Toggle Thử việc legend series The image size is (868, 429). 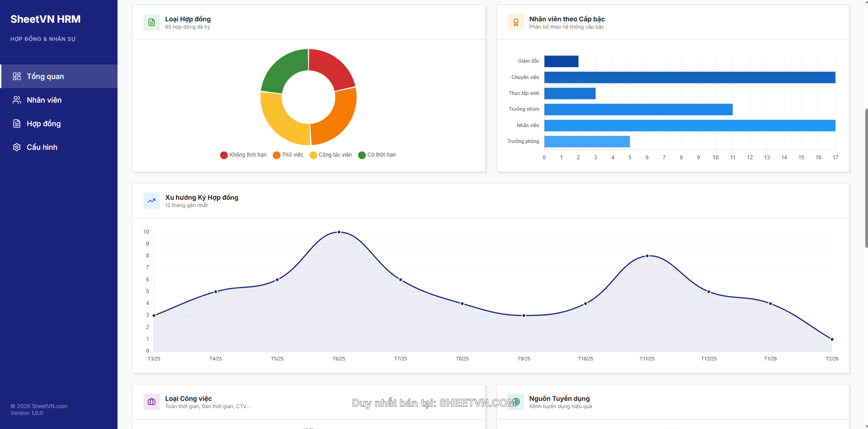[x=288, y=155]
